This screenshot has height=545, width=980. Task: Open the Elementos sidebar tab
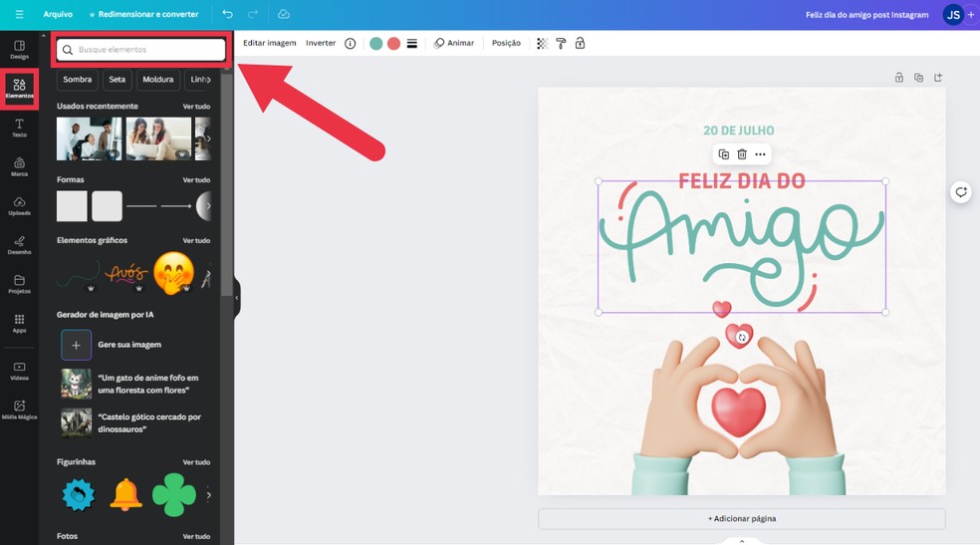pos(19,89)
